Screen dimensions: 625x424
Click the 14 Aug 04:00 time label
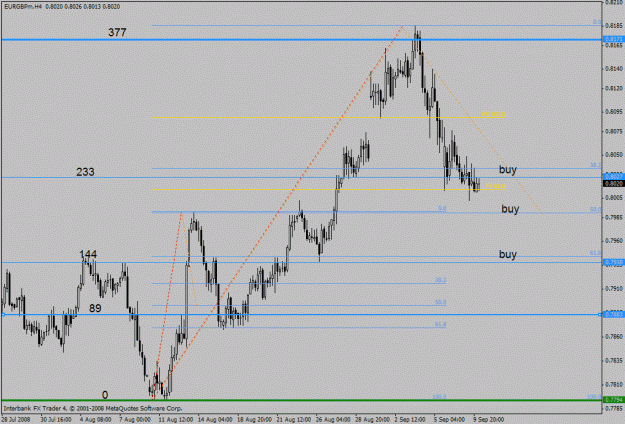click(215, 419)
